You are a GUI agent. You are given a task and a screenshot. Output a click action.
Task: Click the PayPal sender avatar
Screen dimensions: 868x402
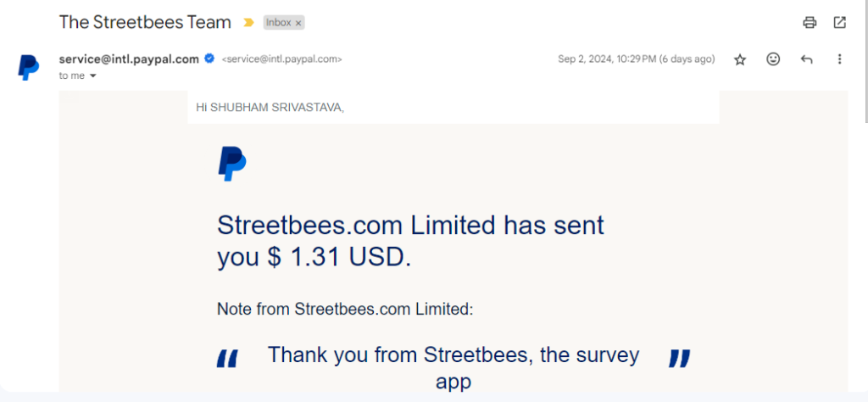[28, 68]
